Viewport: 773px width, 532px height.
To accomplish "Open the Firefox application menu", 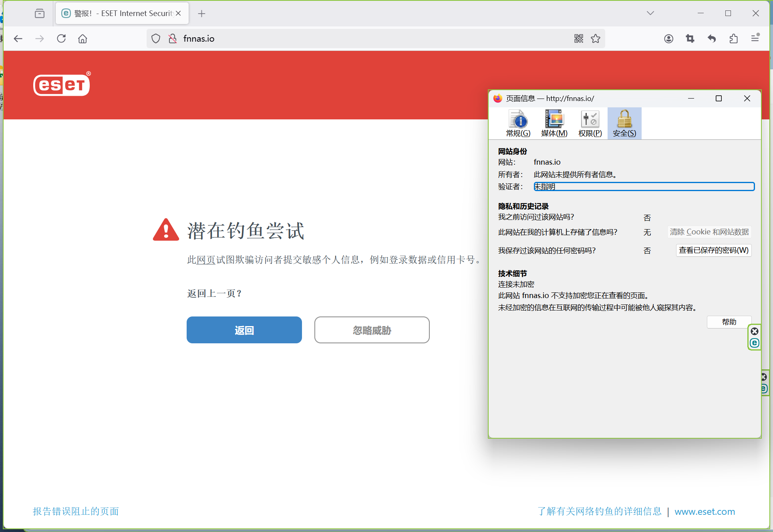I will pyautogui.click(x=755, y=38).
